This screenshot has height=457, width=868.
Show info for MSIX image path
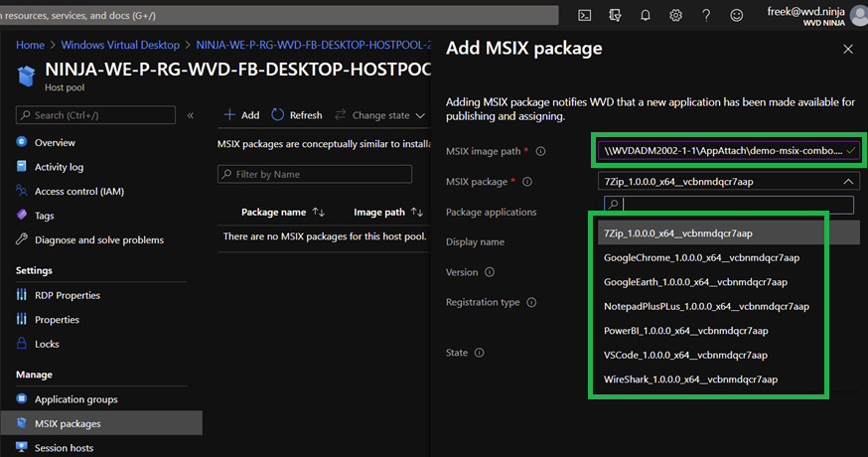[x=541, y=151]
